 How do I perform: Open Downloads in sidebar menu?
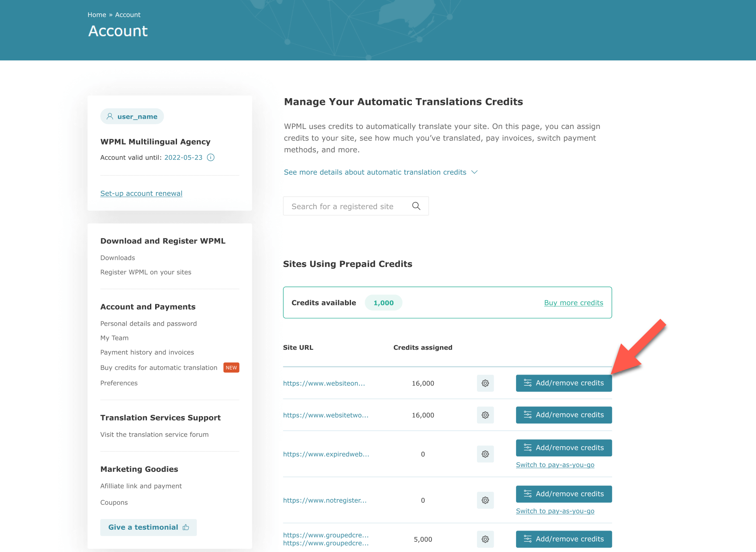pyautogui.click(x=117, y=258)
